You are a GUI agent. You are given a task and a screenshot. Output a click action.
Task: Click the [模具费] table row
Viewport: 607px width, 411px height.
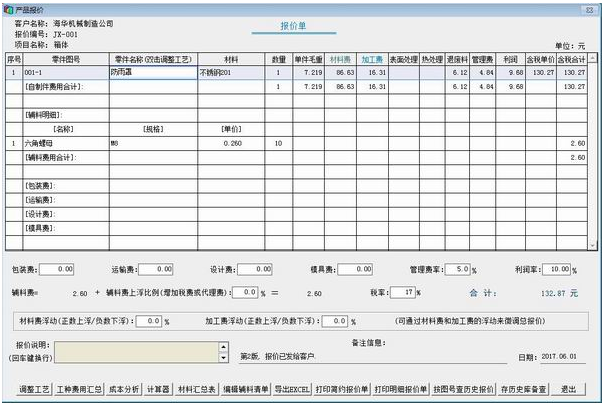coord(296,228)
